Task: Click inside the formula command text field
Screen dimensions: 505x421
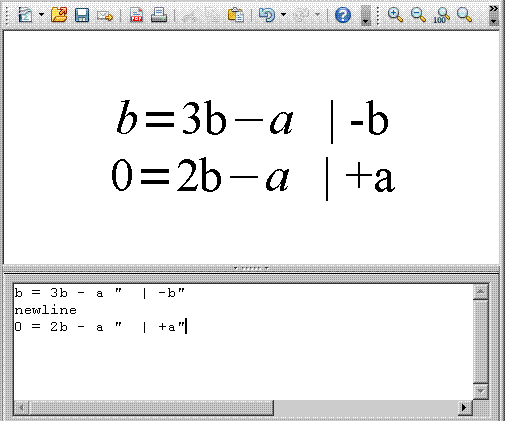Action: [x=244, y=342]
